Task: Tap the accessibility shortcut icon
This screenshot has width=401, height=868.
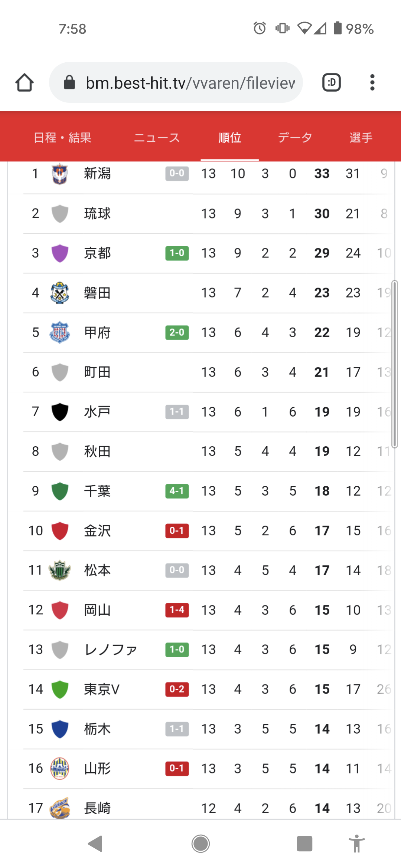Action: pyautogui.click(x=356, y=844)
